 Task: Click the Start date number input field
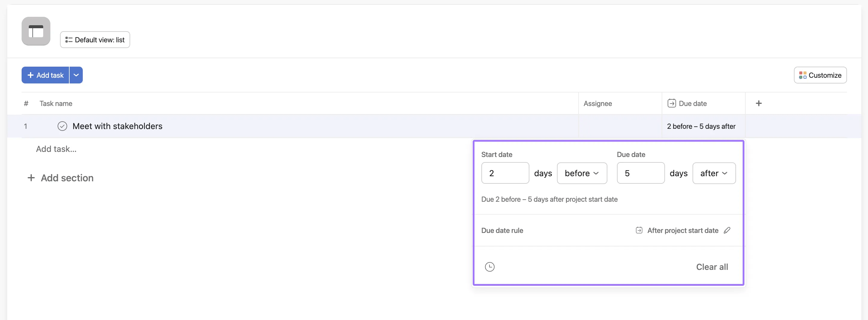pos(505,173)
